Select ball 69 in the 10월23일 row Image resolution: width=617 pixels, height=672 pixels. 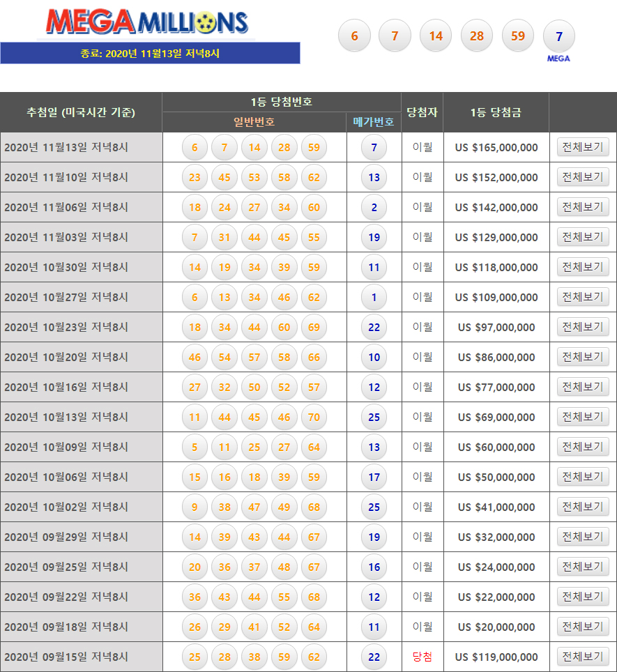(x=314, y=327)
